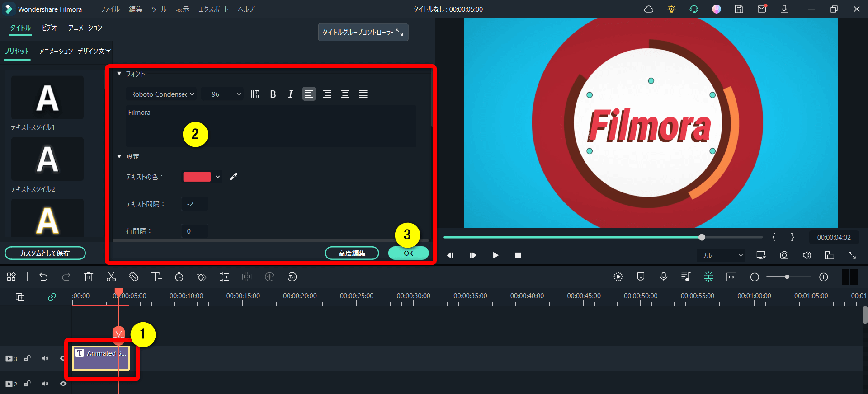
Task: Select the テキストスタイル1 preset thumbnail
Action: coord(47,98)
